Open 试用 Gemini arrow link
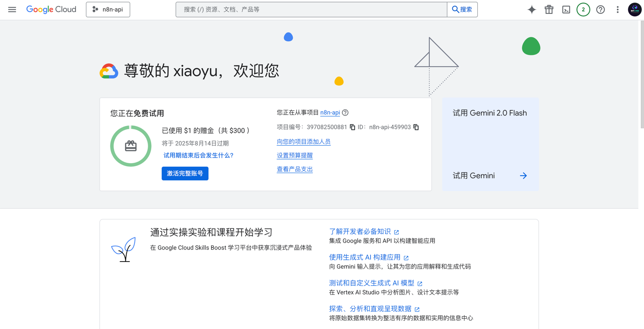The height and width of the screenshot is (329, 644). point(523,176)
